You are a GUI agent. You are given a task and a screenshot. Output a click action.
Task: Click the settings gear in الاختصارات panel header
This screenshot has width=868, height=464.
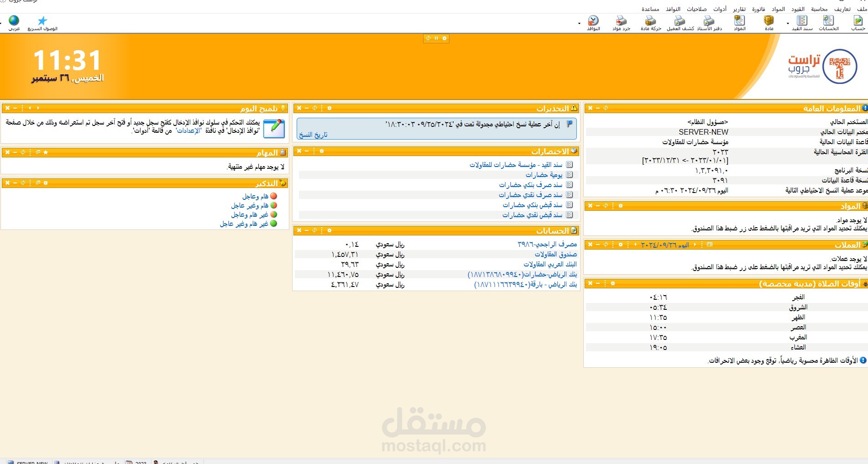click(322, 151)
